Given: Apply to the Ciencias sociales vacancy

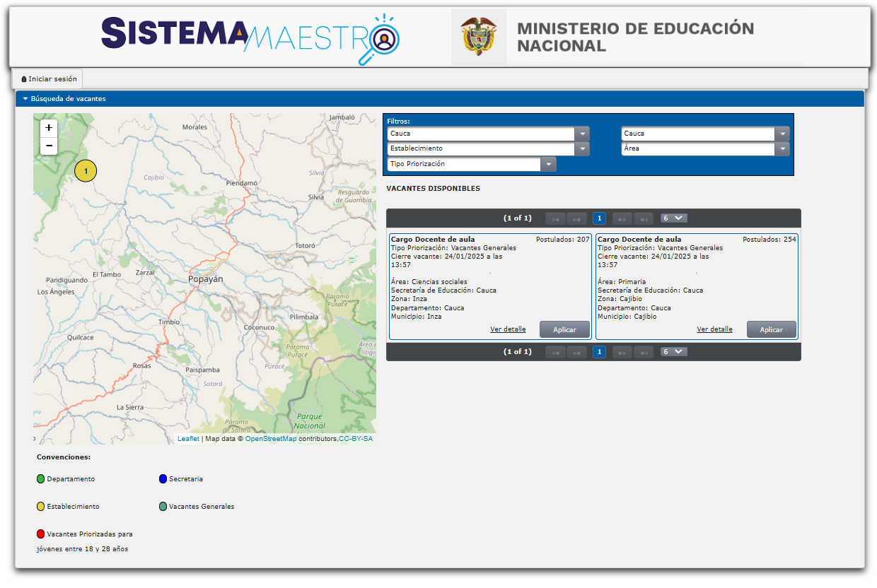Looking at the screenshot, I should click(564, 330).
